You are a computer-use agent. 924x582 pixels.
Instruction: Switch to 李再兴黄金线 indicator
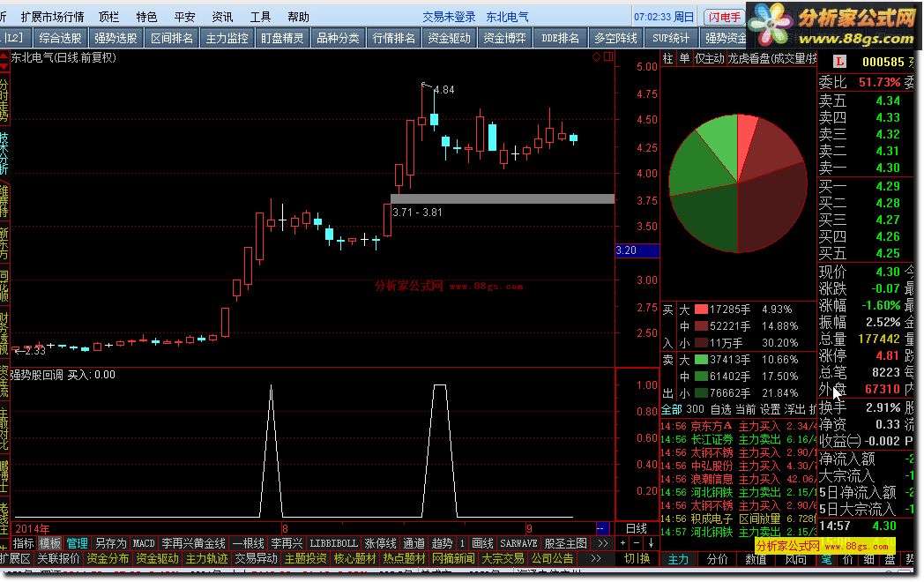(x=194, y=543)
